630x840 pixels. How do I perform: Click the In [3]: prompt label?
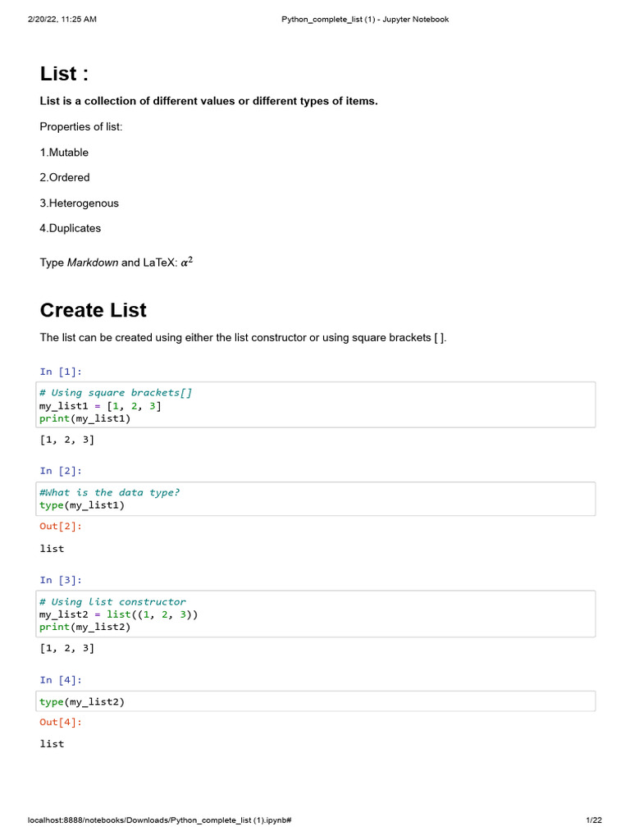[x=61, y=580]
